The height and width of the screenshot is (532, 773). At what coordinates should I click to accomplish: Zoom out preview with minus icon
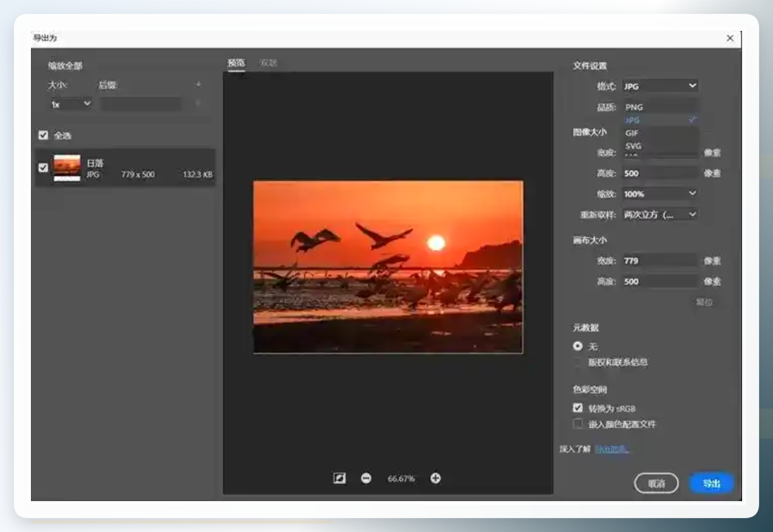pyautogui.click(x=366, y=478)
